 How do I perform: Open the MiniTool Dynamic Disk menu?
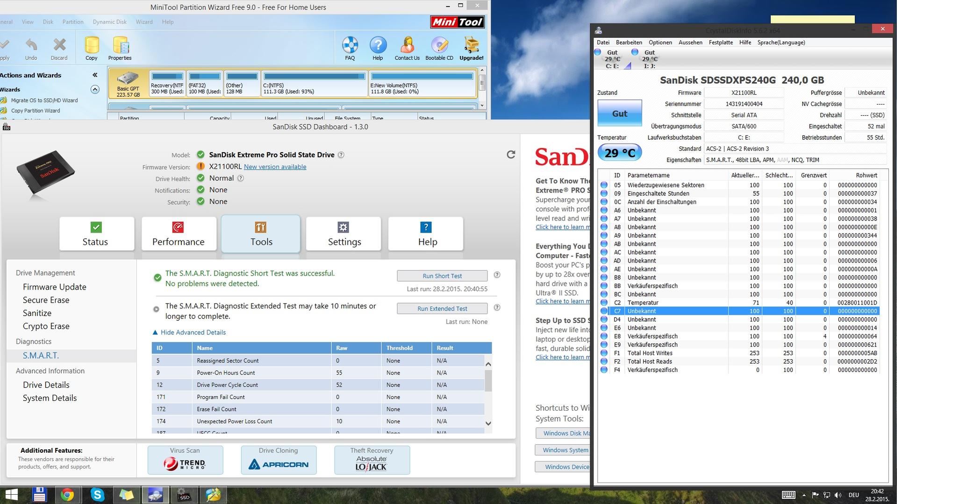click(110, 22)
